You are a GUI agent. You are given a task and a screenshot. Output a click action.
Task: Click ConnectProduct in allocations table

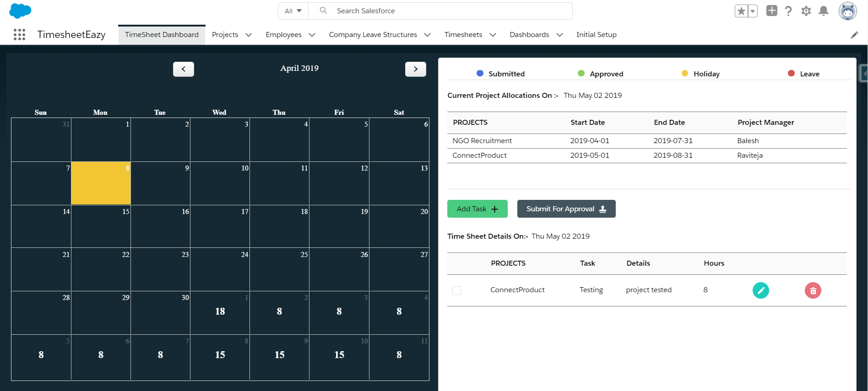tap(479, 155)
